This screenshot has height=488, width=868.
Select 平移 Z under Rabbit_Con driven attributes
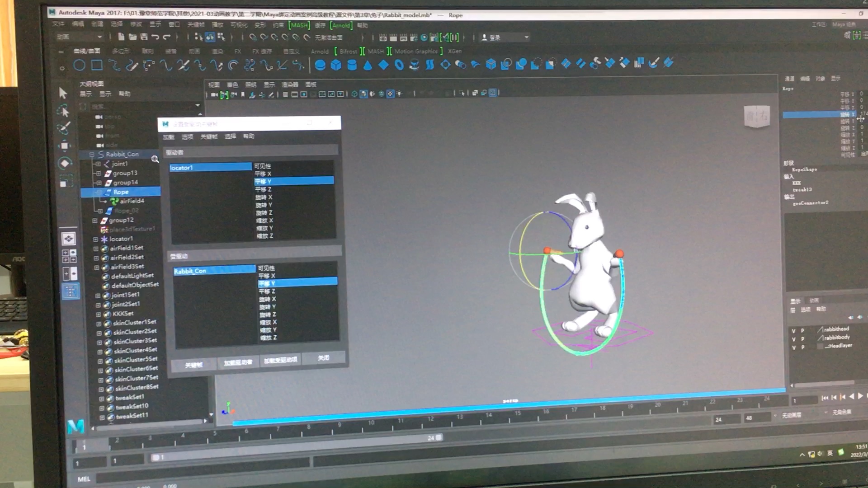tap(267, 291)
